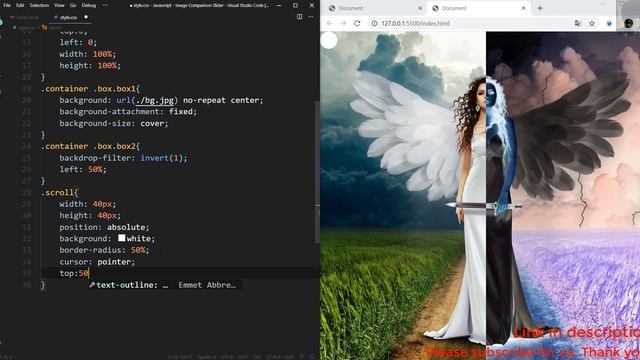Switch to the inactive editor tab beside style.css

[x=25, y=18]
